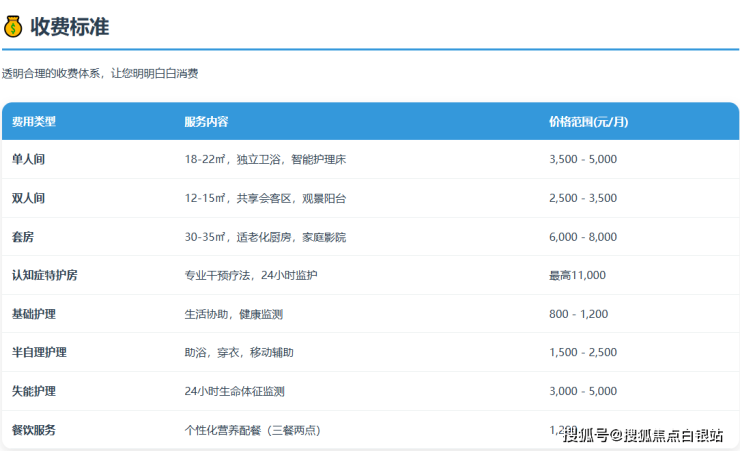This screenshot has width=740, height=451.
Task: Click the 价格范围(元/月) column header
Action: [x=588, y=122]
